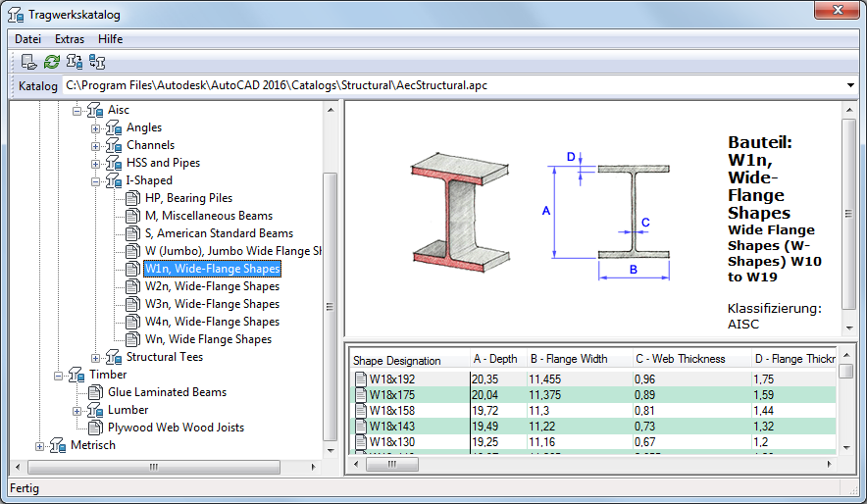Click the table horizontal scrollbar thumb

(x=392, y=464)
